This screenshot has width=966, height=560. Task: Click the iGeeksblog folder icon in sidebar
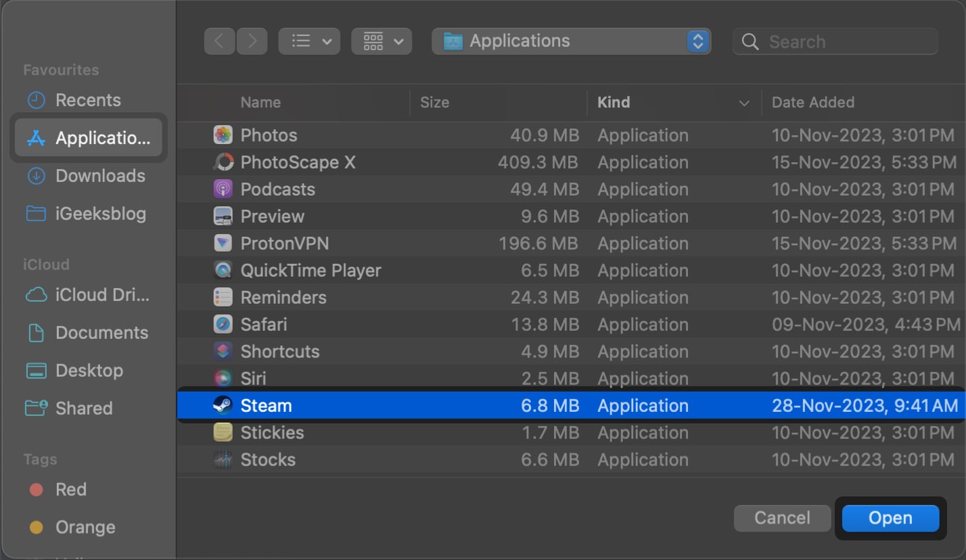point(36,214)
